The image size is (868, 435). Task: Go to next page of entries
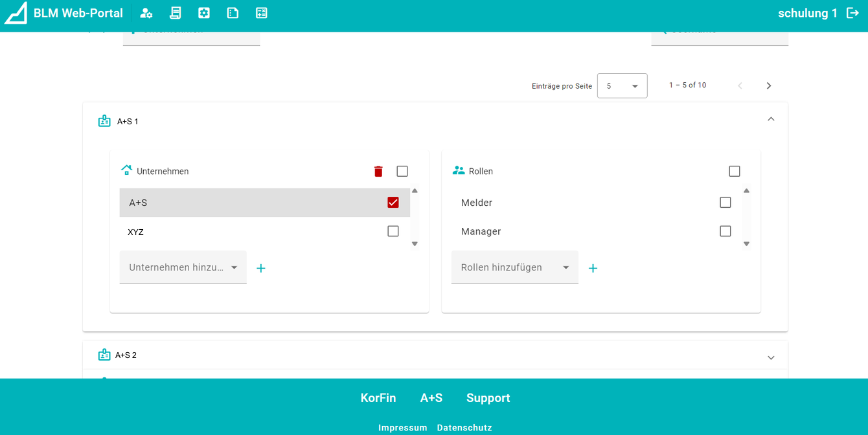769,85
